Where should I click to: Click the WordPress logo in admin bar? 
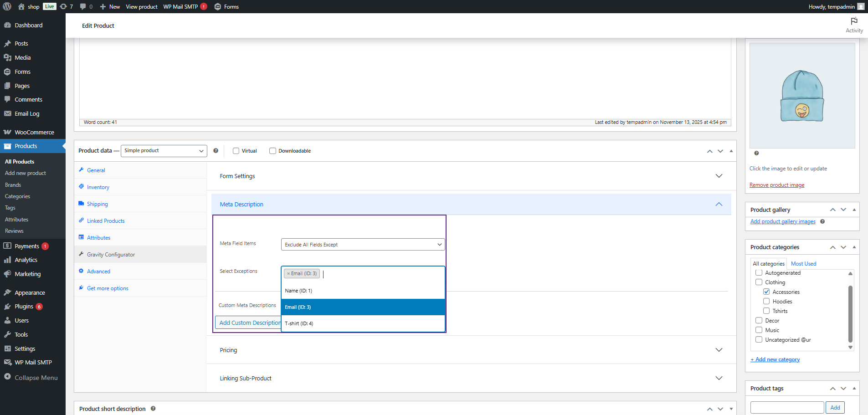[7, 6]
